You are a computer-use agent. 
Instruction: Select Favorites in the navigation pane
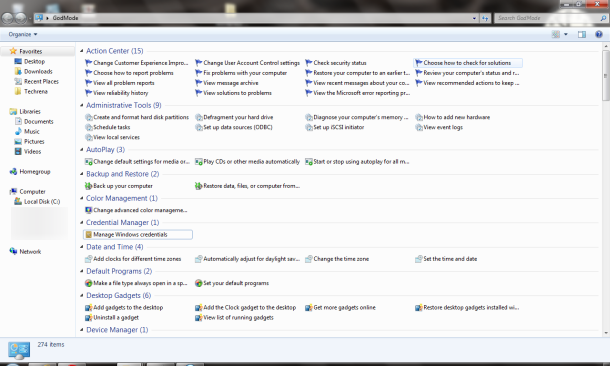[30, 51]
